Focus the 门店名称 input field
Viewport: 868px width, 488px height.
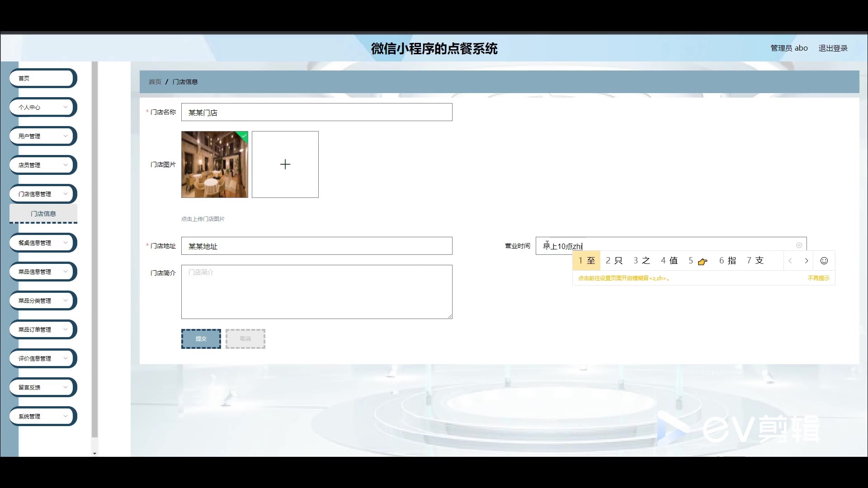[316, 112]
